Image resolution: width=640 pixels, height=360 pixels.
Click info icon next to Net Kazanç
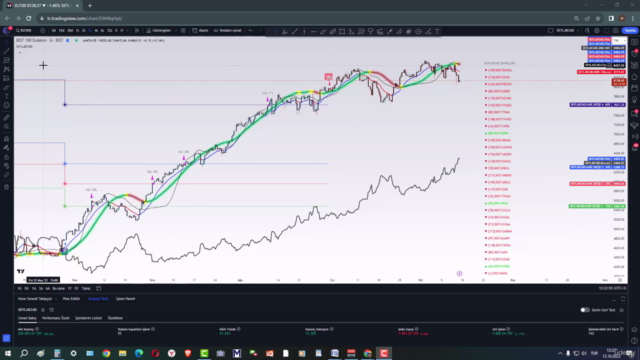(37, 329)
